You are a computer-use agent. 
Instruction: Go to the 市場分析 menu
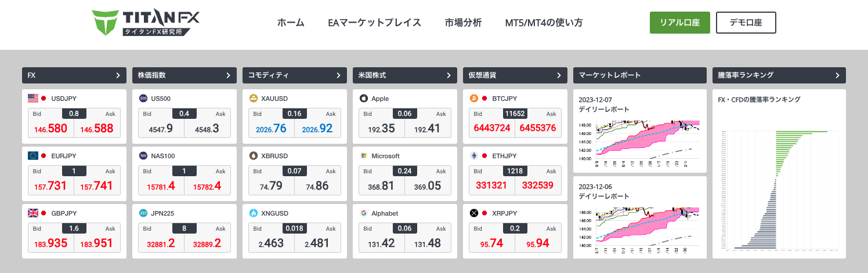coord(463,23)
